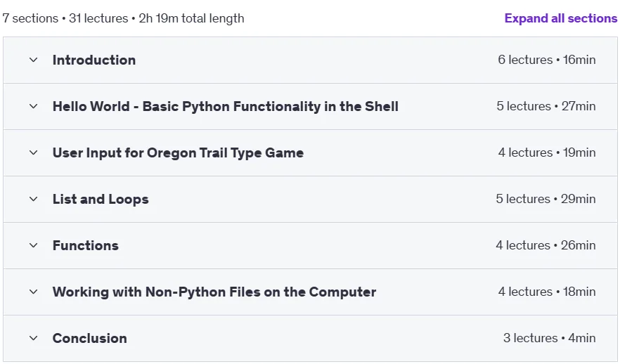Expand the Hello World section chevron
The height and width of the screenshot is (364, 620).
(34, 106)
